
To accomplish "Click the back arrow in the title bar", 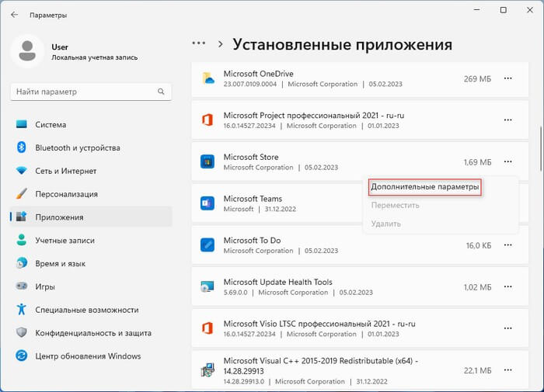I will click(x=14, y=15).
